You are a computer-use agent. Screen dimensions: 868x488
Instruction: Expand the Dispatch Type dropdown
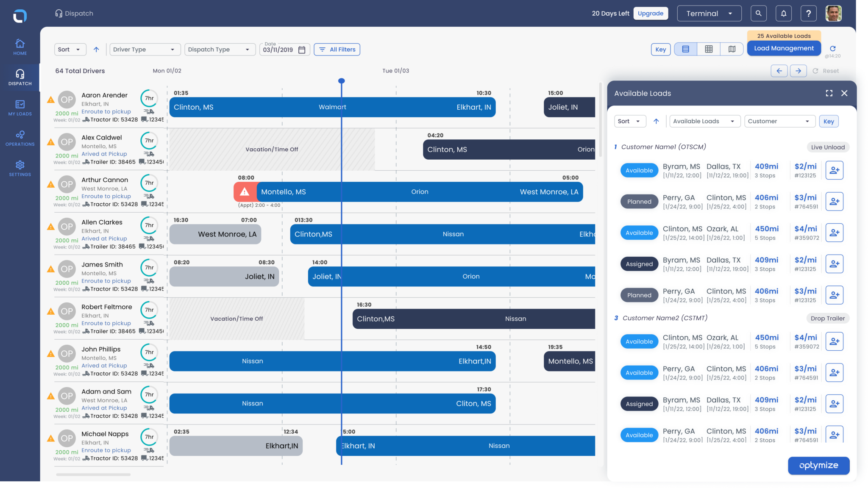click(217, 49)
